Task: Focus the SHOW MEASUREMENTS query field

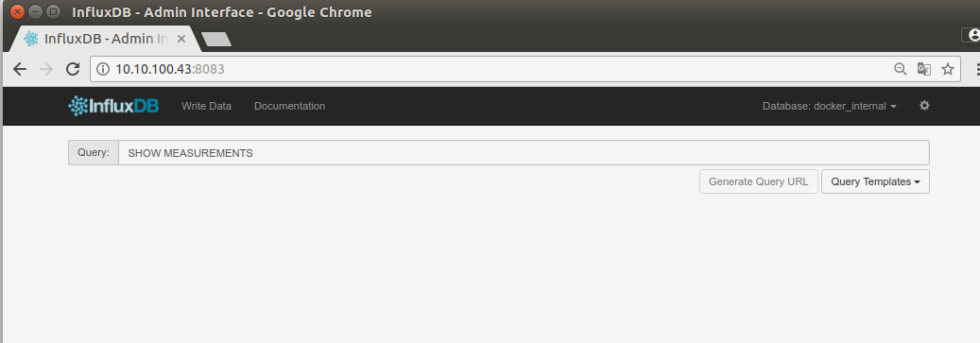Action: tap(524, 153)
